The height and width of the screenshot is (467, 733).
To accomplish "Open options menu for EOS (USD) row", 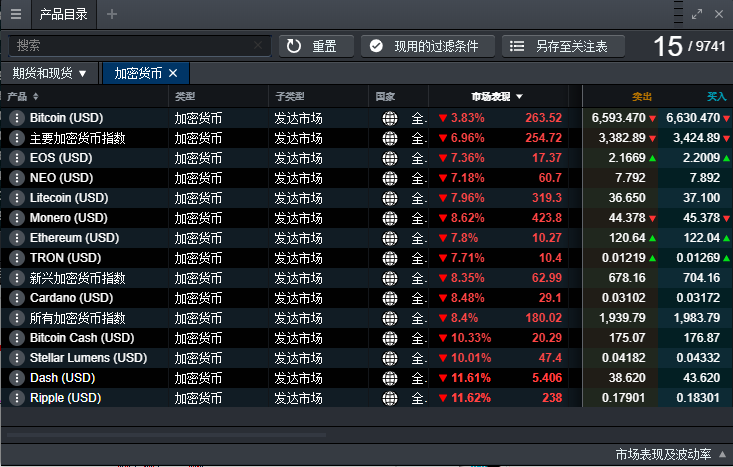I will pyautogui.click(x=17, y=158).
